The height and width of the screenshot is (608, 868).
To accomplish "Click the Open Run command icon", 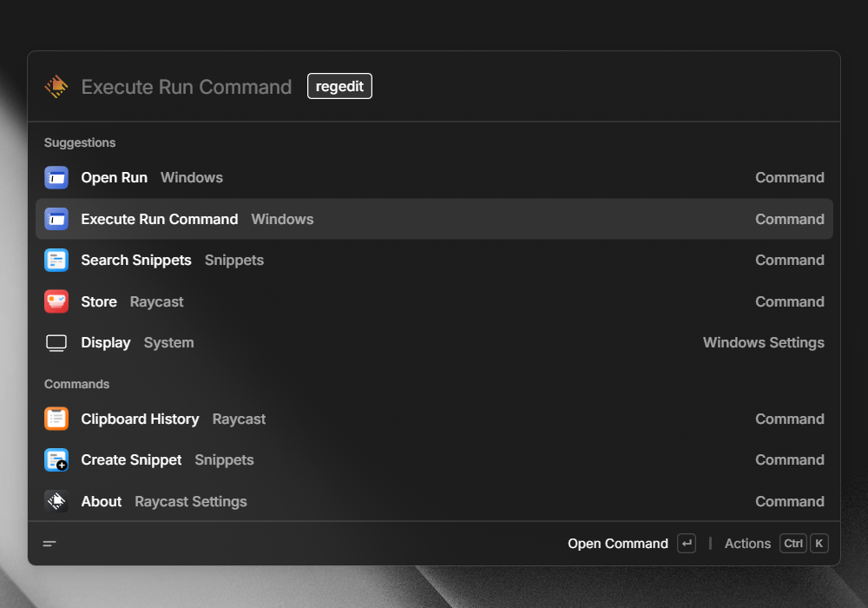I will pyautogui.click(x=56, y=178).
